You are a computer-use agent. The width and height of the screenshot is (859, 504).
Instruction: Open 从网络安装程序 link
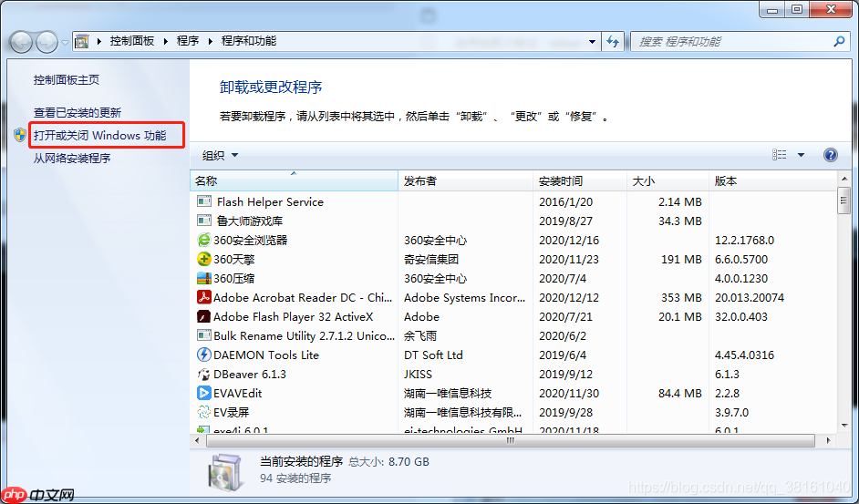[x=72, y=159]
